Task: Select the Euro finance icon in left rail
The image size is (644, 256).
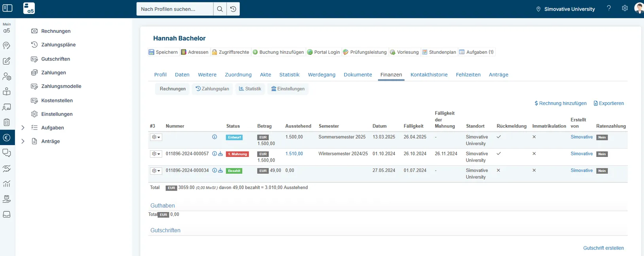Action: [7, 138]
